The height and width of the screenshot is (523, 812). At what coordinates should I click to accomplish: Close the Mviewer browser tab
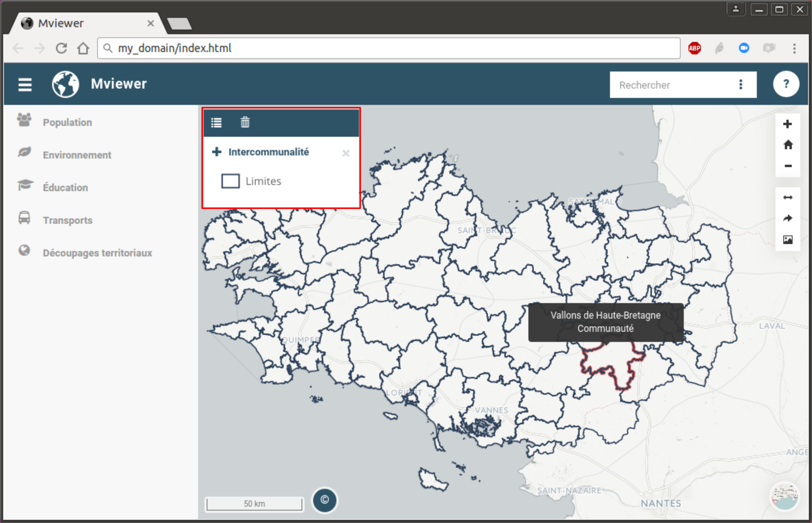pos(150,23)
